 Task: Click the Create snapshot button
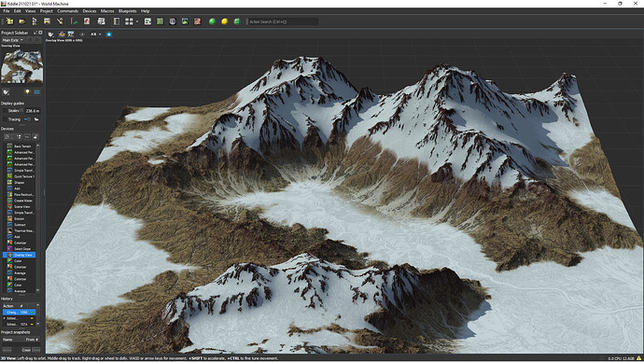coord(26,350)
